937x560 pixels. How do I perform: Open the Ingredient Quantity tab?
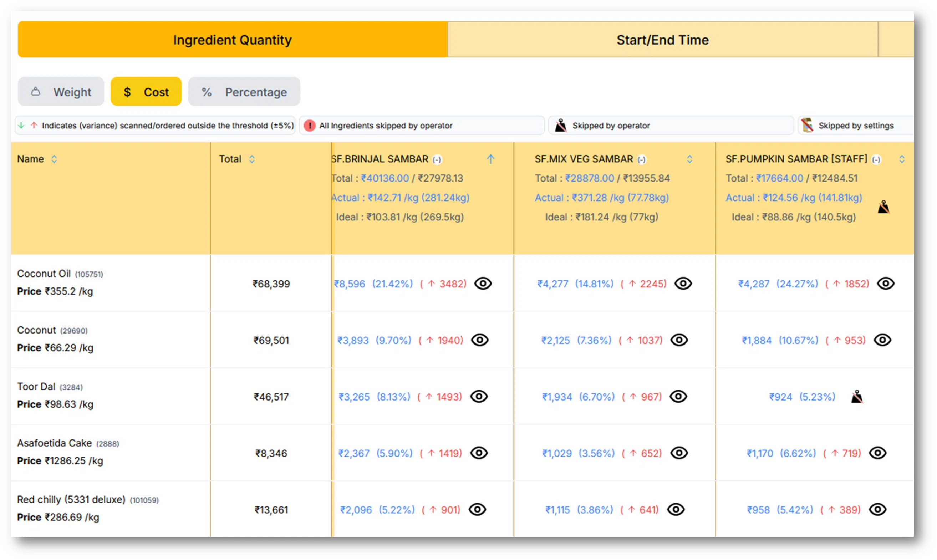tap(233, 40)
